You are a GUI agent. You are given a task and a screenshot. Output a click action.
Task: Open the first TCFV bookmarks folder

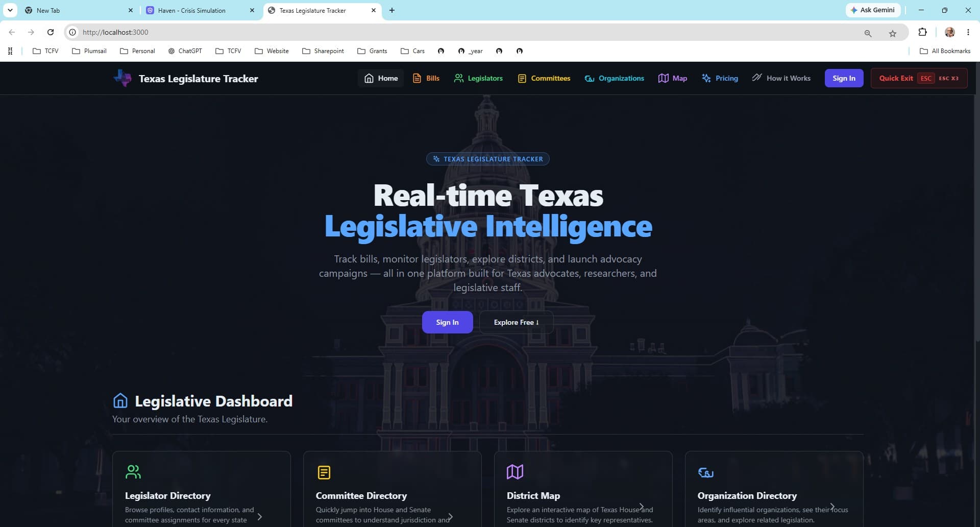pos(45,51)
